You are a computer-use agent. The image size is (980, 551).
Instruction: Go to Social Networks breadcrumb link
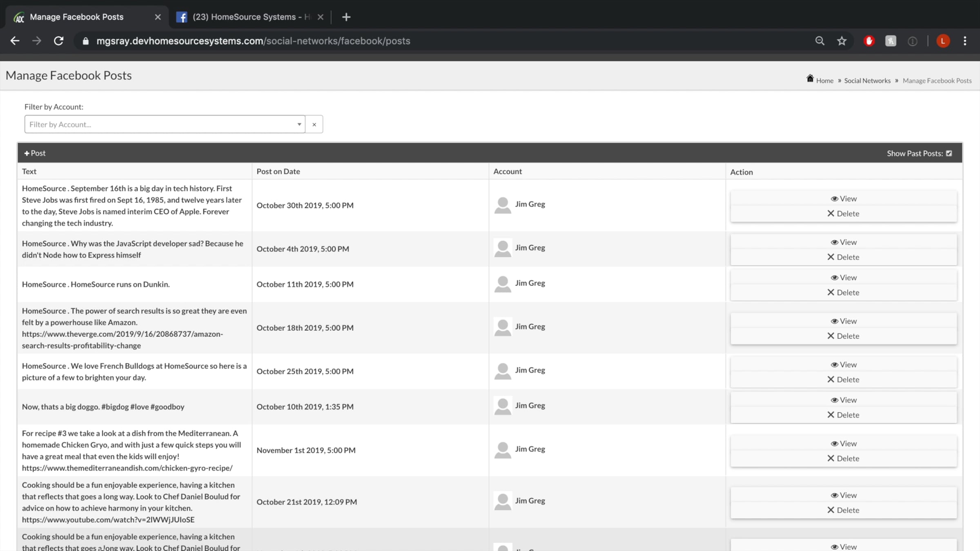pos(867,81)
